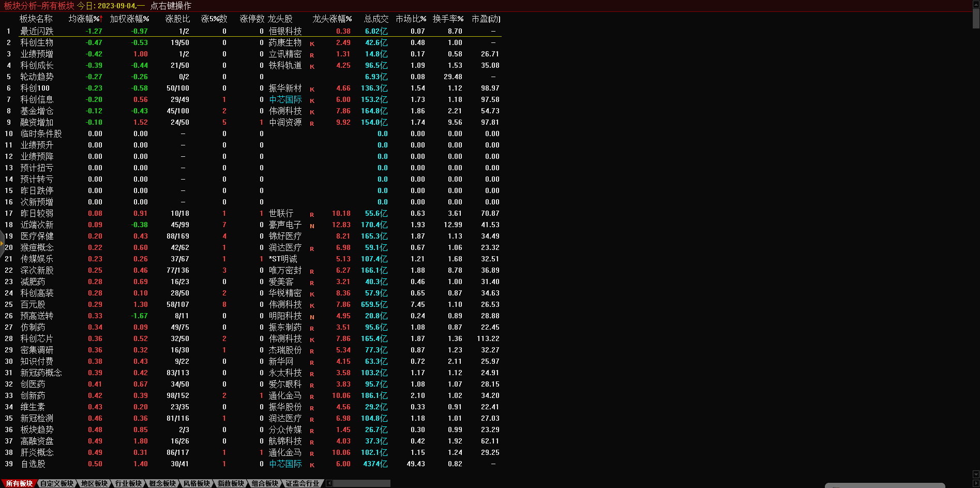Select the 证监会行业 tab

303,483
